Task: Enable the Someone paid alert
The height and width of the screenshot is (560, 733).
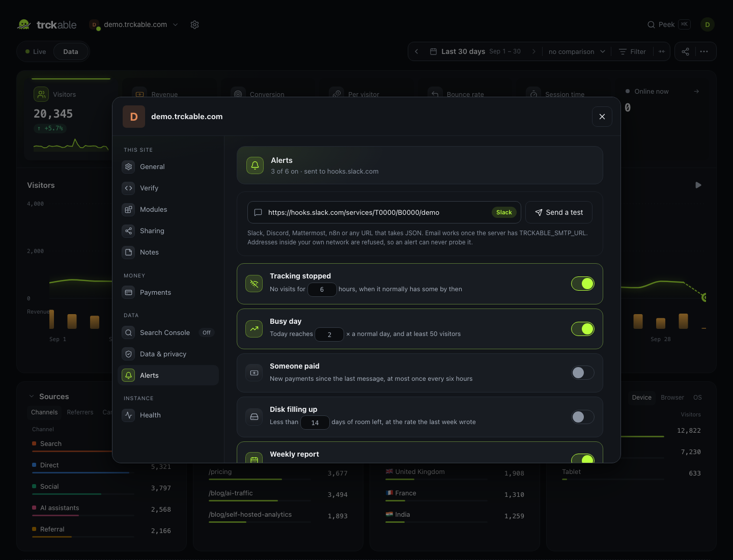Action: pos(582,373)
